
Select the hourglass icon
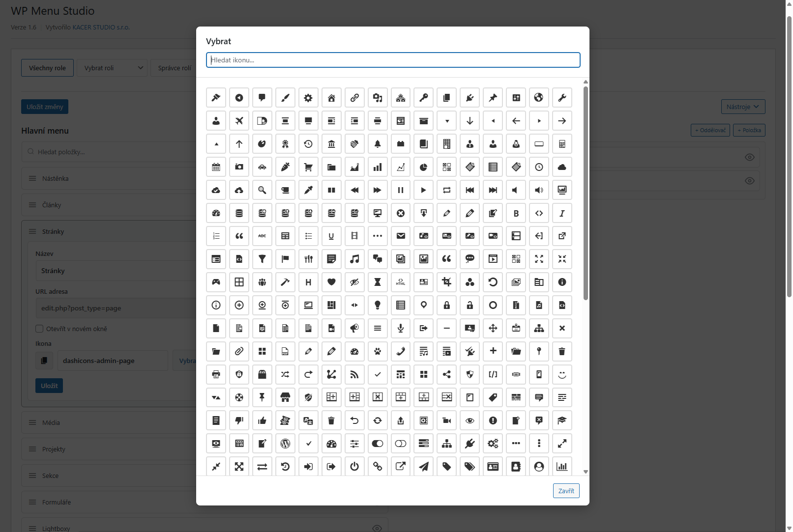(378, 282)
